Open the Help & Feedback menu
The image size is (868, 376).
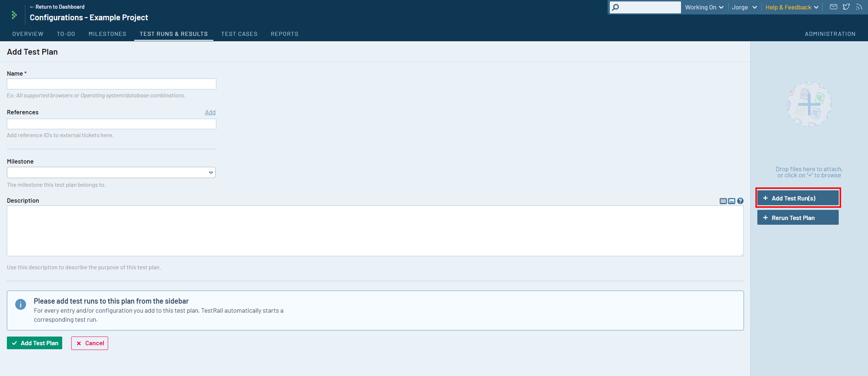(x=791, y=7)
